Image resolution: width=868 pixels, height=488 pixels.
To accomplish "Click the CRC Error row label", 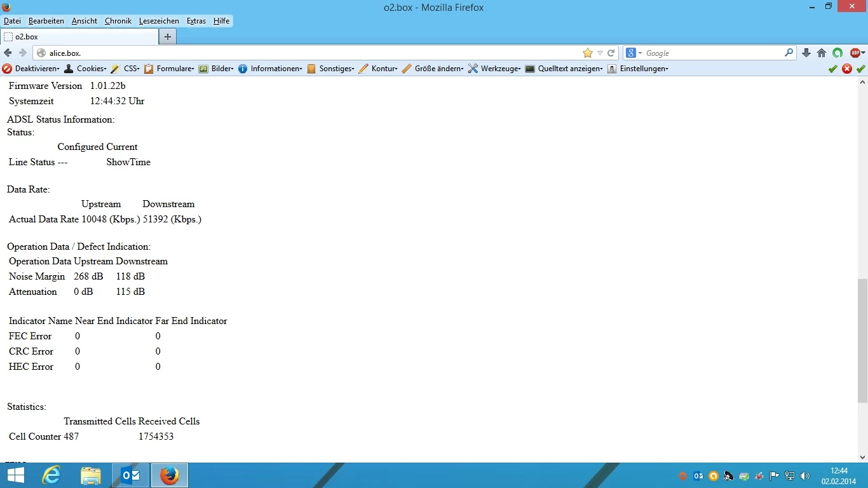I will pos(31,351).
